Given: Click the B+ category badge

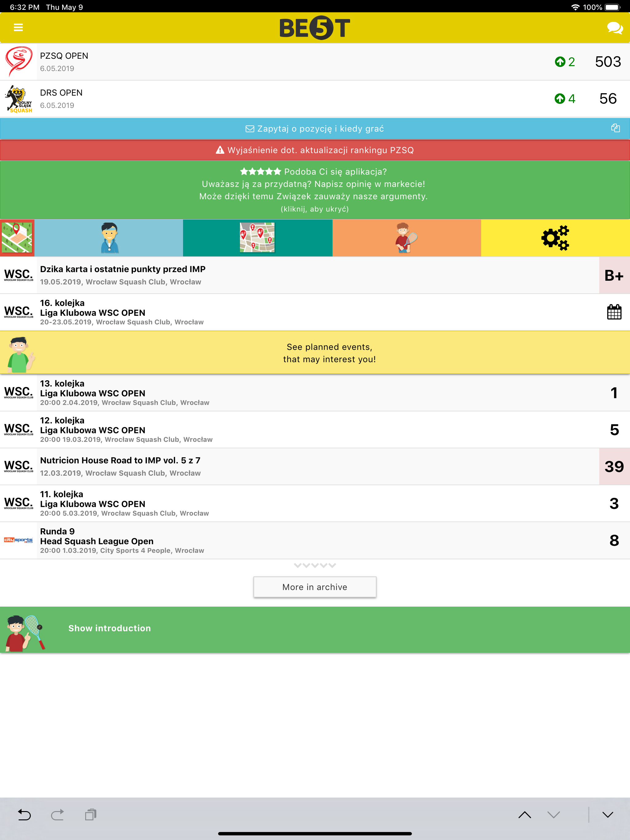Looking at the screenshot, I should click(614, 275).
